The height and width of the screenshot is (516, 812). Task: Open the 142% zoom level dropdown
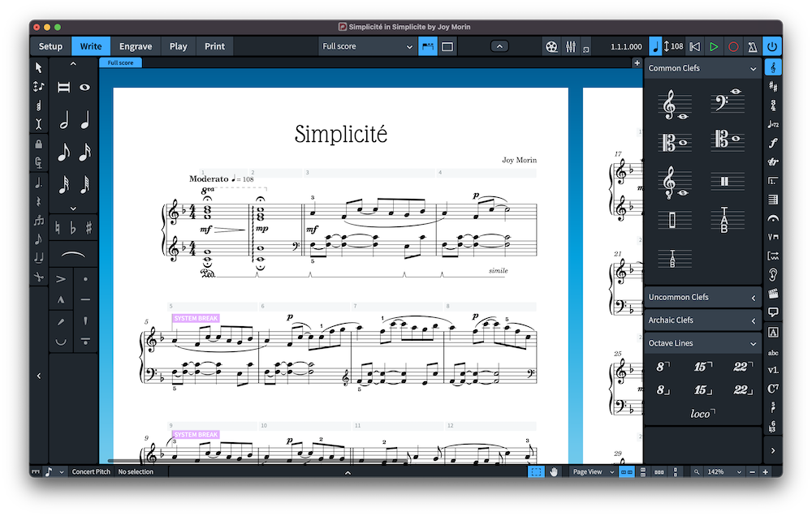pos(723,471)
